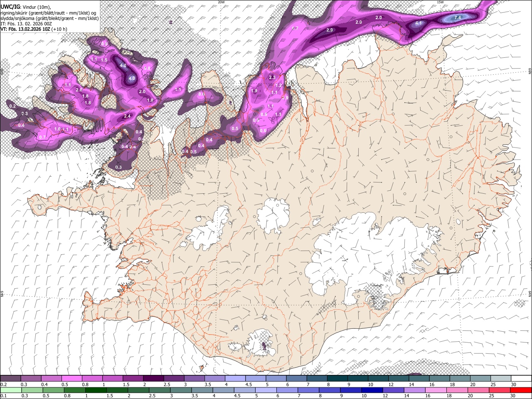The height and width of the screenshot is (399, 532).
Task: Click the 4.1 precipitation value label
Action: click(419, 23)
